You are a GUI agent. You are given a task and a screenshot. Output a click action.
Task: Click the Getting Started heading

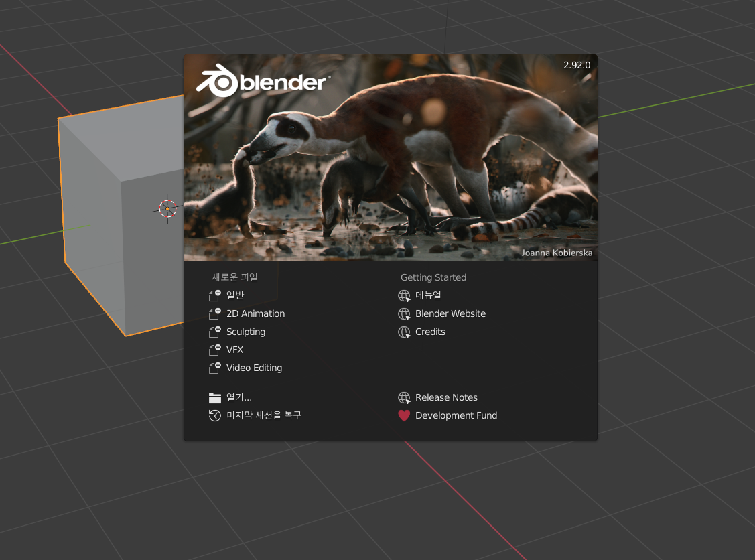point(433,277)
